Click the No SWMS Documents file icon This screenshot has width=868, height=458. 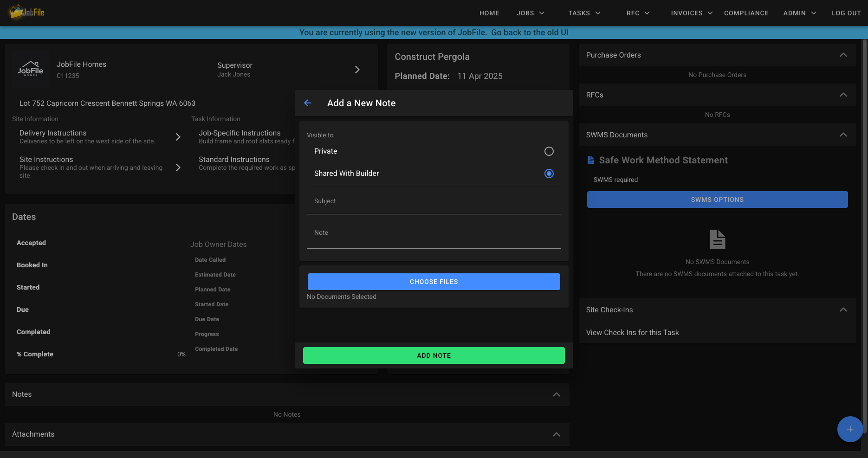(717, 239)
